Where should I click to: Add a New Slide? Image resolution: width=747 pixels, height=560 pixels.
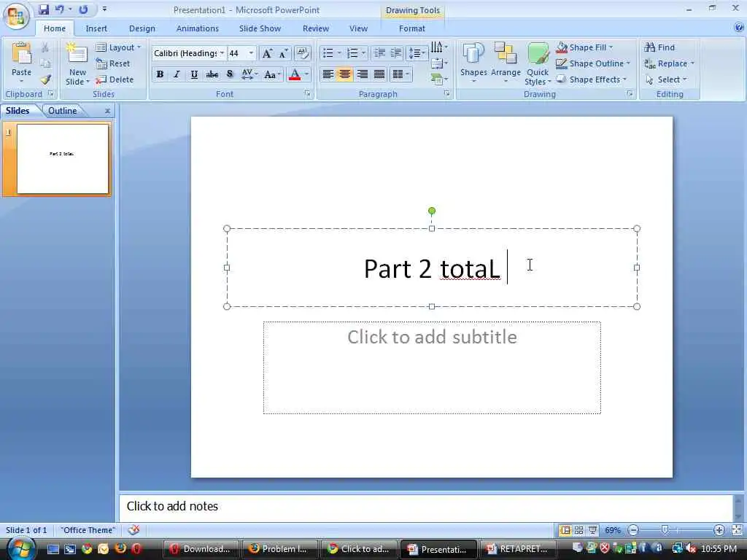pyautogui.click(x=77, y=64)
